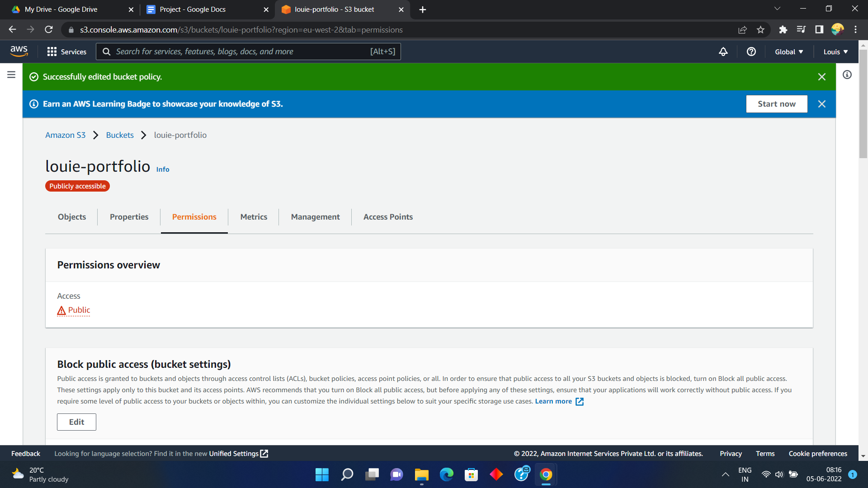The image size is (868, 488).
Task: Dismiss the successfully edited policy banner
Action: pos(822,77)
